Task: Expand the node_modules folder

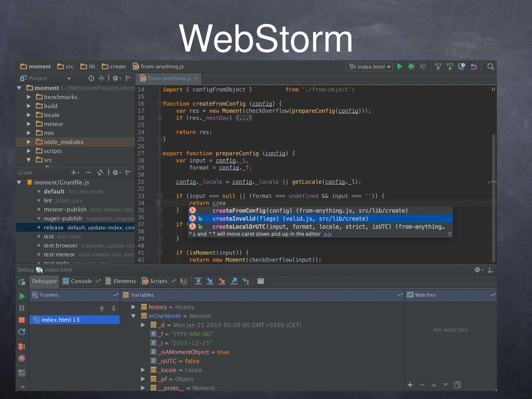Action: [29, 142]
